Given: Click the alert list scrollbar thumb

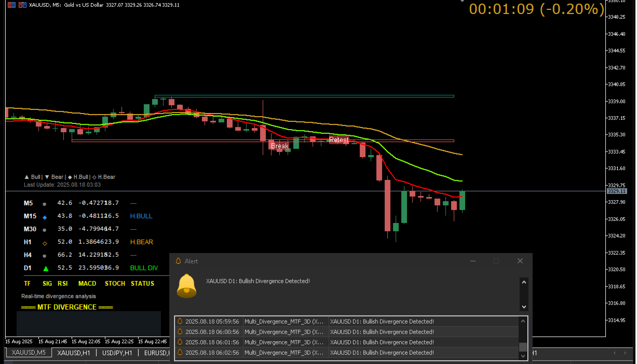Looking at the screenshot, I should tap(523, 347).
